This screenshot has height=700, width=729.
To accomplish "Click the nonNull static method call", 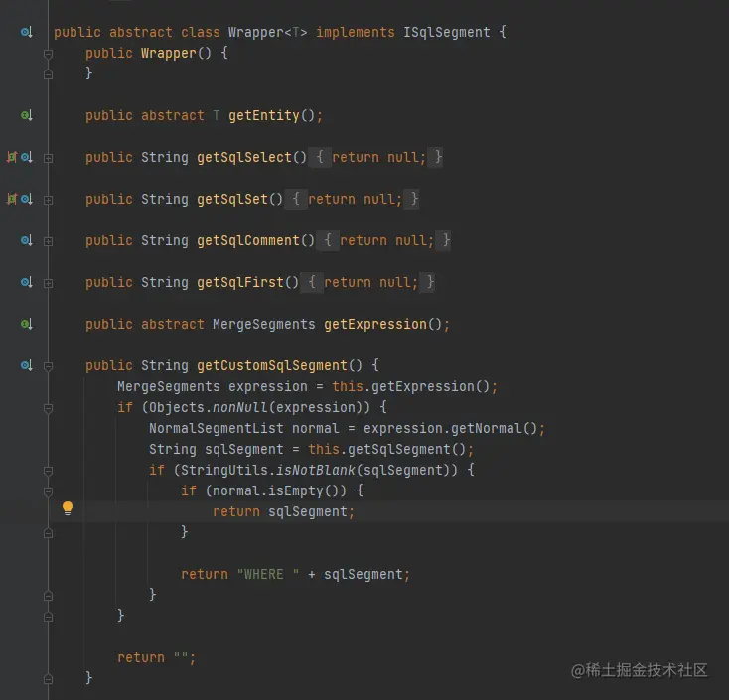I will (240, 408).
